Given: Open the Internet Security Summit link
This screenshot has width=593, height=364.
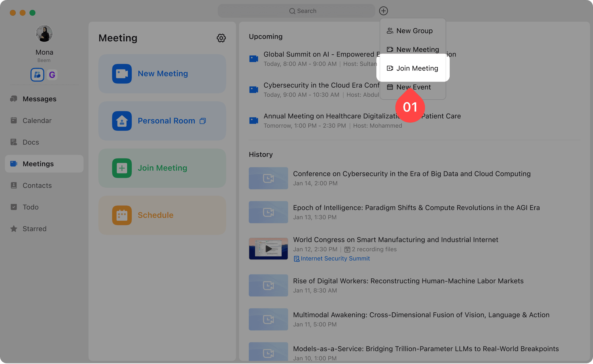Looking at the screenshot, I should [335, 259].
